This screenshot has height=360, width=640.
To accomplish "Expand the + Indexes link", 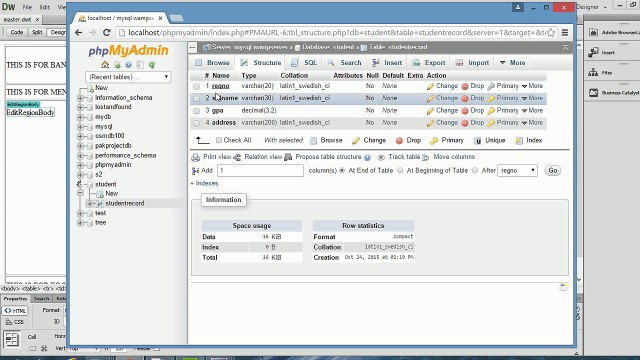I will click(204, 184).
